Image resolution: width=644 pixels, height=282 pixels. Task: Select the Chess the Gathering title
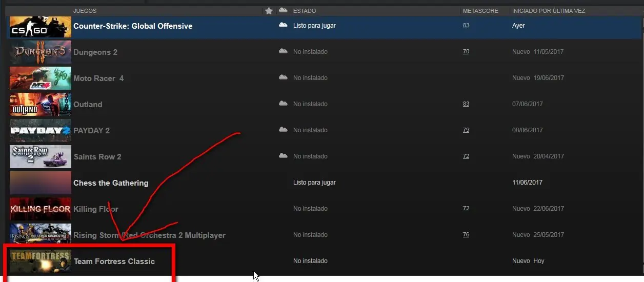click(111, 183)
